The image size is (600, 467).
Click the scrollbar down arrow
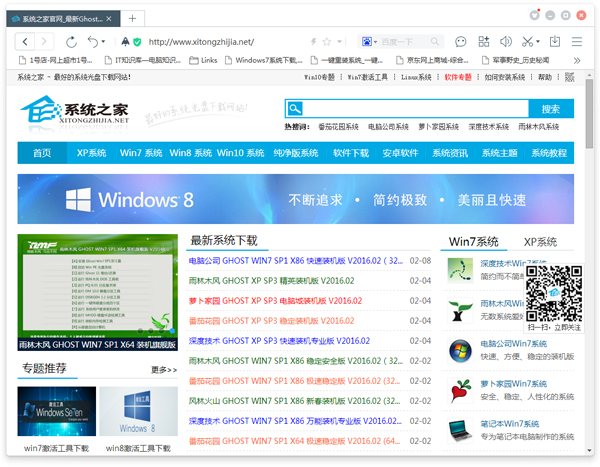tap(589, 451)
